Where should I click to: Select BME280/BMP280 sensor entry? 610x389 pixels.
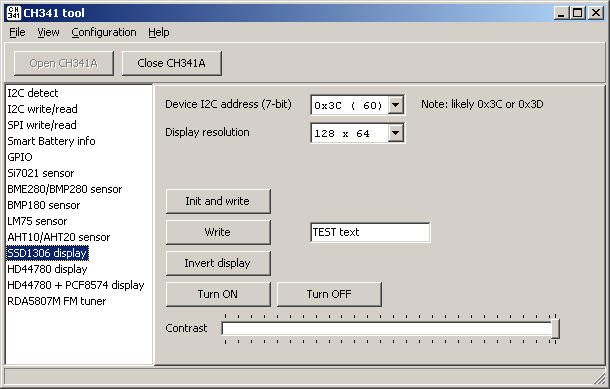pos(65,189)
